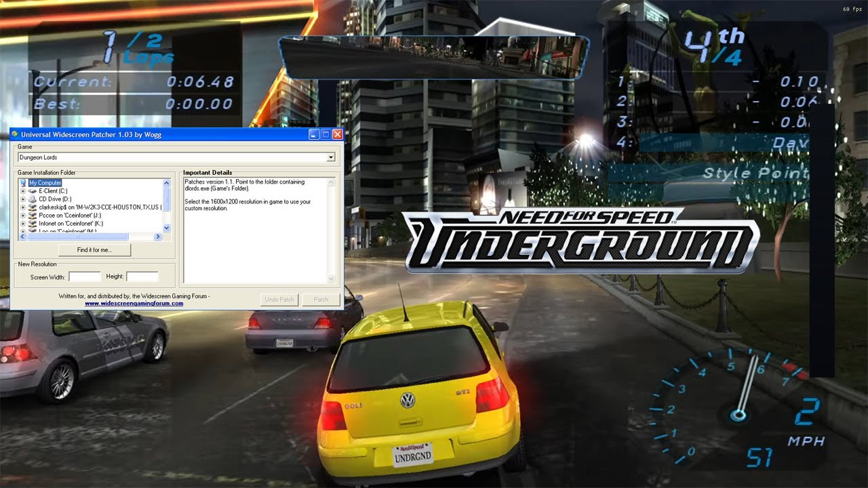Expand the Pccoe on 'Cceinfonet' (J:) node
Image resolution: width=868 pixels, height=488 pixels.
point(23,216)
